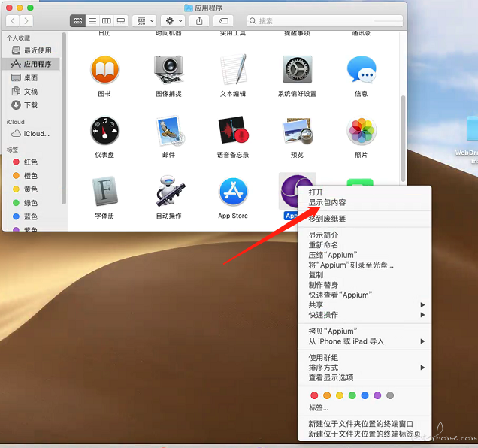The height and width of the screenshot is (448, 478).
Task: Choose 拷贝"Appium" in the context menu
Action: (365, 331)
